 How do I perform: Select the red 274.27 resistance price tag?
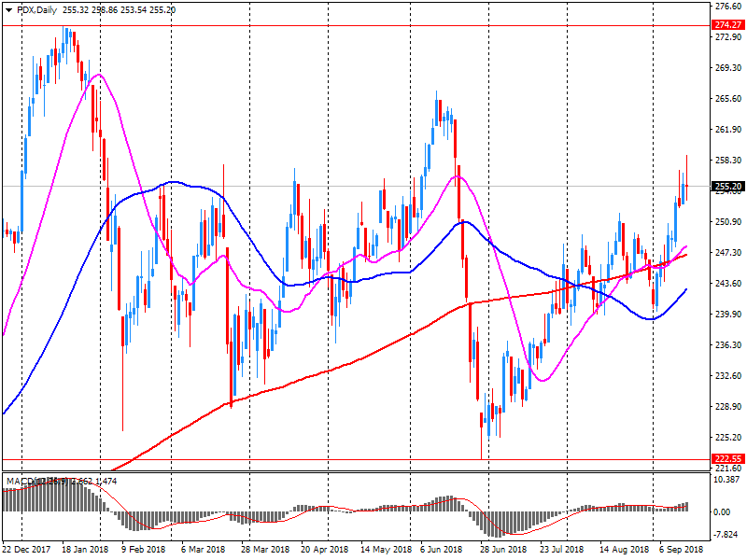click(728, 25)
